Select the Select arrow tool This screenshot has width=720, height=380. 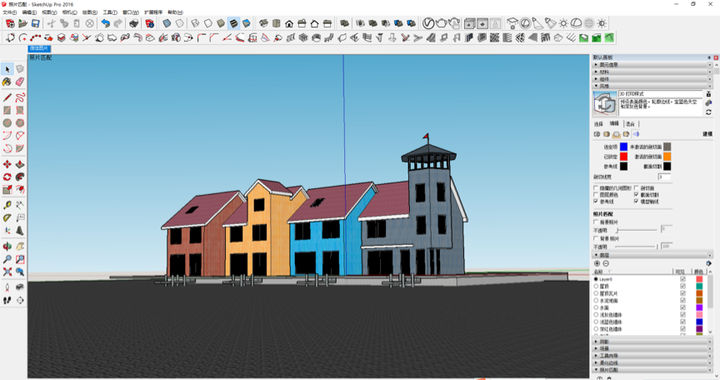7,69
